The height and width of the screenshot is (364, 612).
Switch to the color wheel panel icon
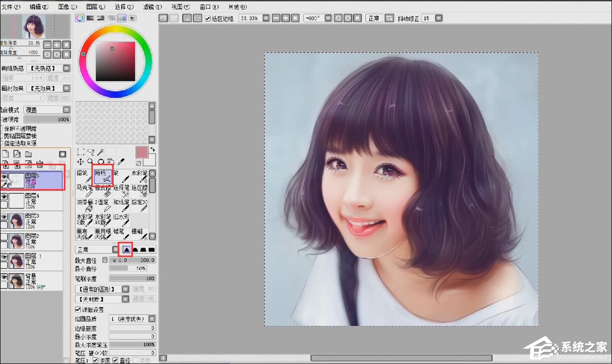(x=80, y=18)
